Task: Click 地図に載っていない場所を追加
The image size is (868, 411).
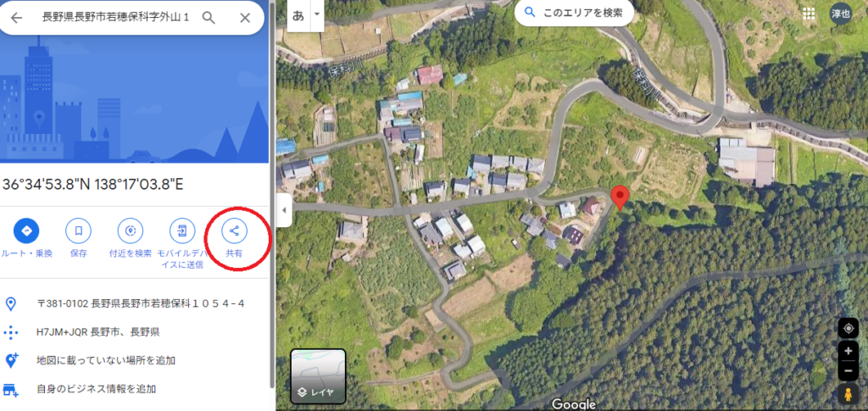Action: pos(106,361)
